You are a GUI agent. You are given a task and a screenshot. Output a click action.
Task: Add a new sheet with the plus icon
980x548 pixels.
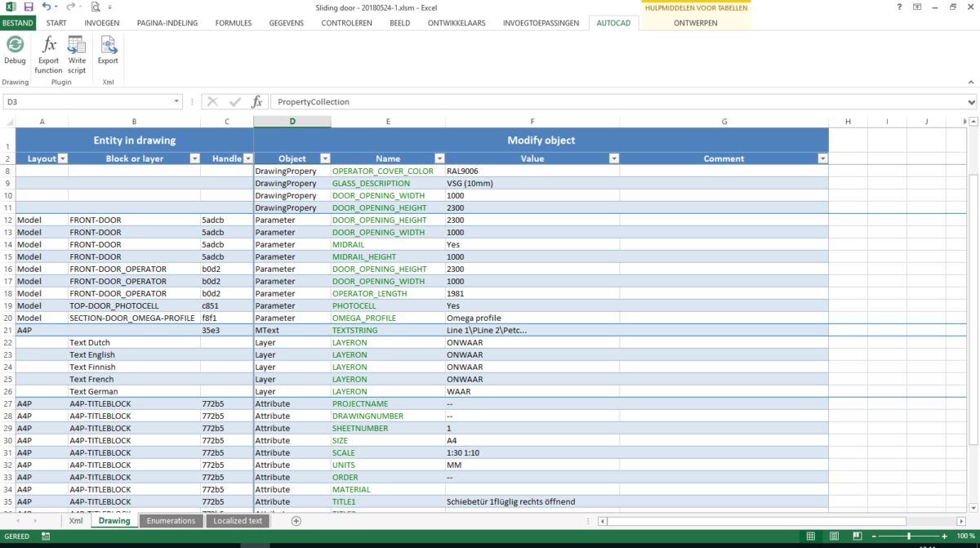[296, 520]
